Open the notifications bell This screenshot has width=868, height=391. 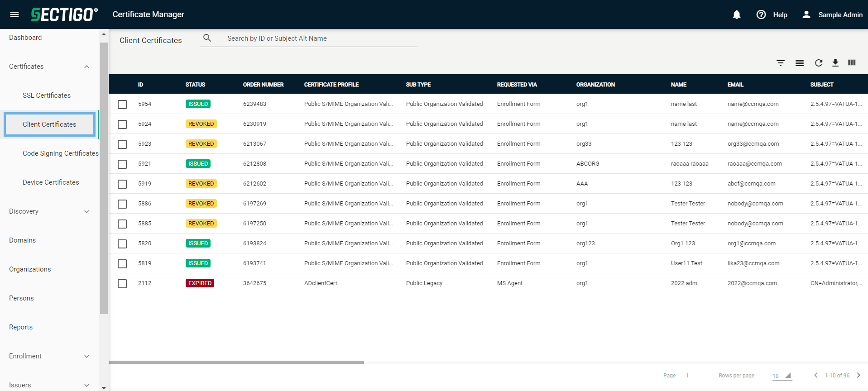737,14
